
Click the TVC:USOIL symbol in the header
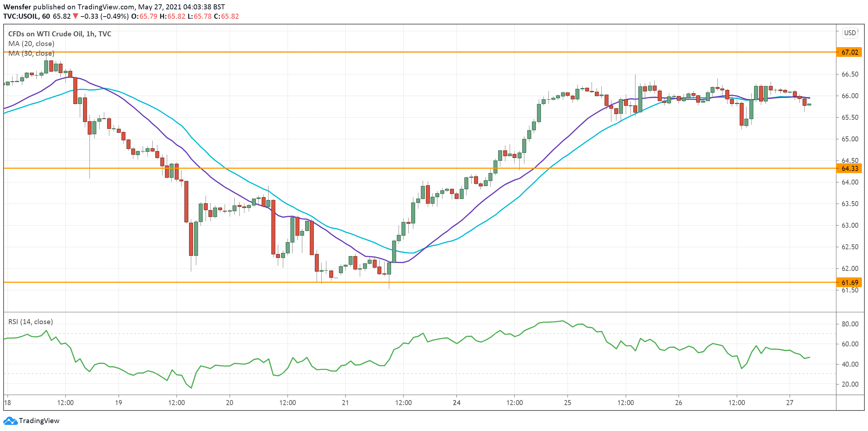pos(20,16)
